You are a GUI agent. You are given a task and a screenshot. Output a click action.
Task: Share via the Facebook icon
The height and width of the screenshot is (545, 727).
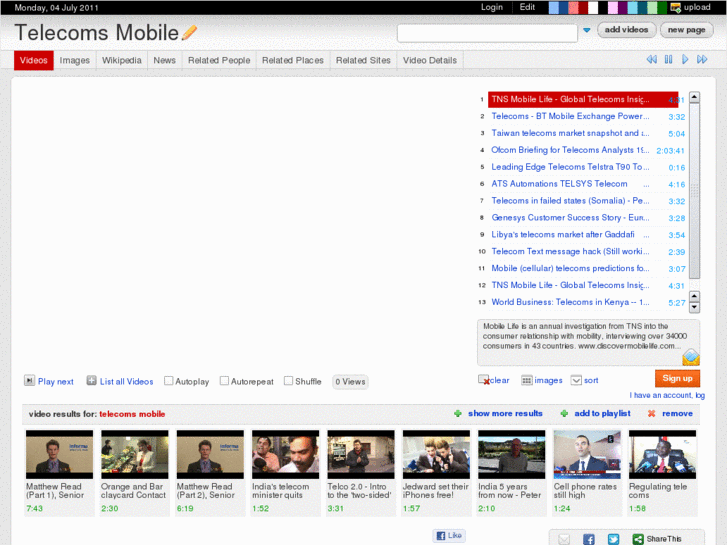588,539
